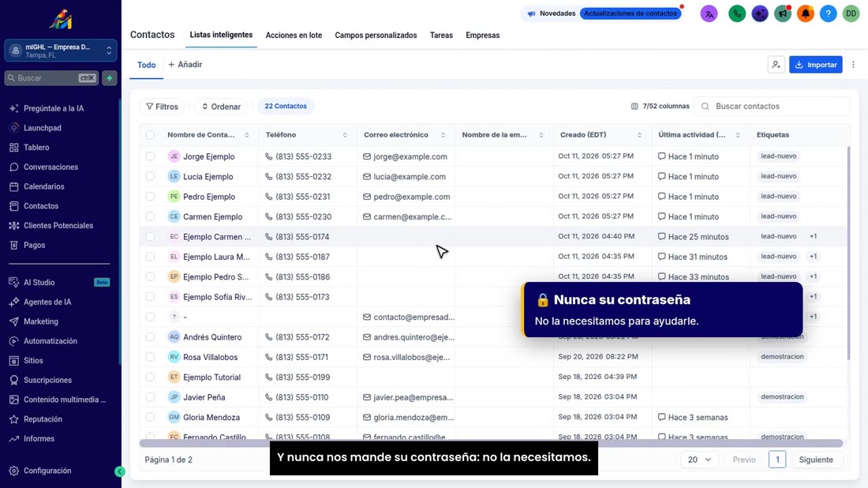Click the green lightning quick actions button
The width and height of the screenshot is (868, 488).
point(110,78)
